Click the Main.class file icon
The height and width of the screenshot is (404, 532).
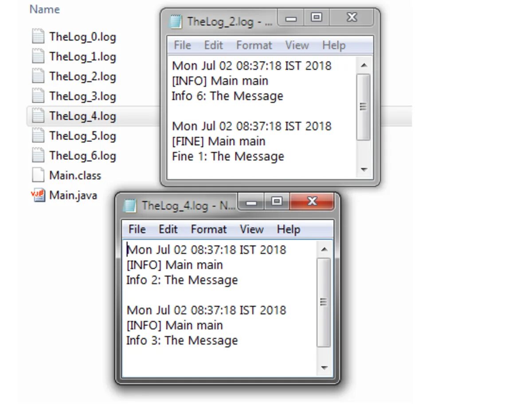(x=38, y=175)
